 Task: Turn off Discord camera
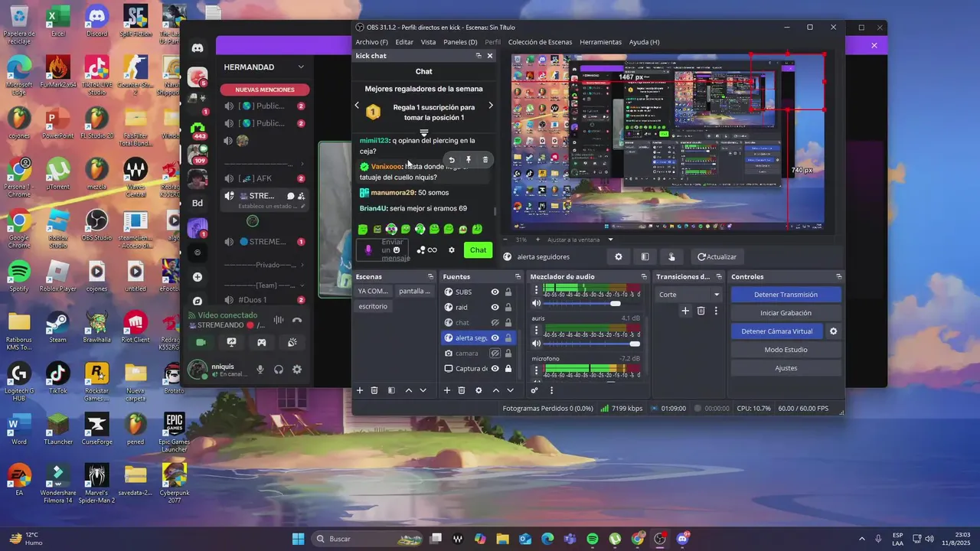tap(201, 343)
